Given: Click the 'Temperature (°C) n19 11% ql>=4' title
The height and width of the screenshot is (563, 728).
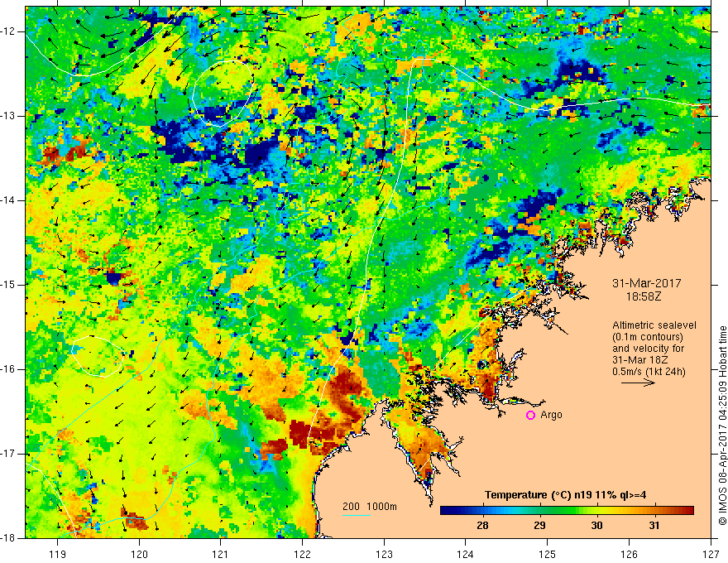Looking at the screenshot, I should (565, 495).
